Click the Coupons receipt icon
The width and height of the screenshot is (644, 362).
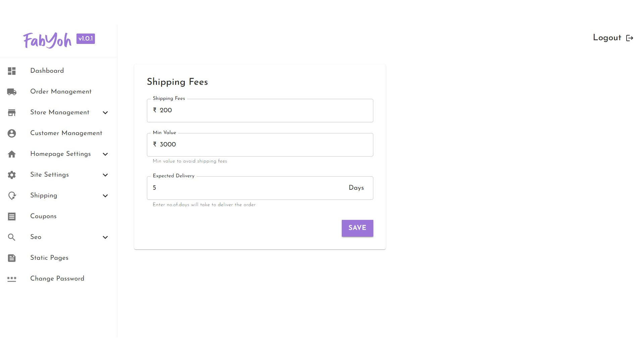12,217
